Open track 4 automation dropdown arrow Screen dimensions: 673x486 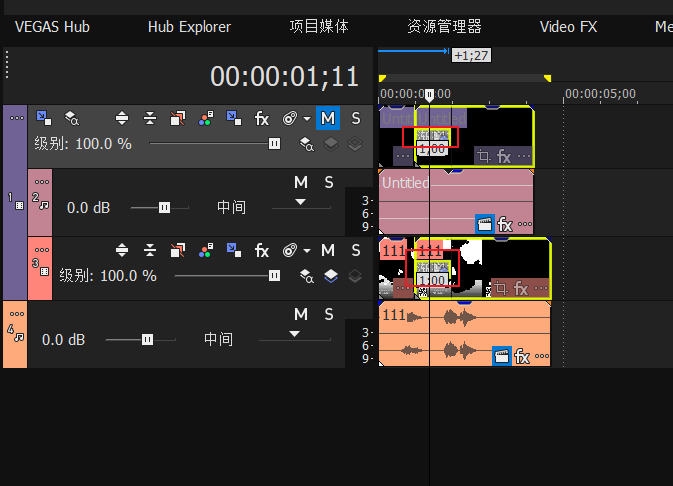[x=294, y=334]
